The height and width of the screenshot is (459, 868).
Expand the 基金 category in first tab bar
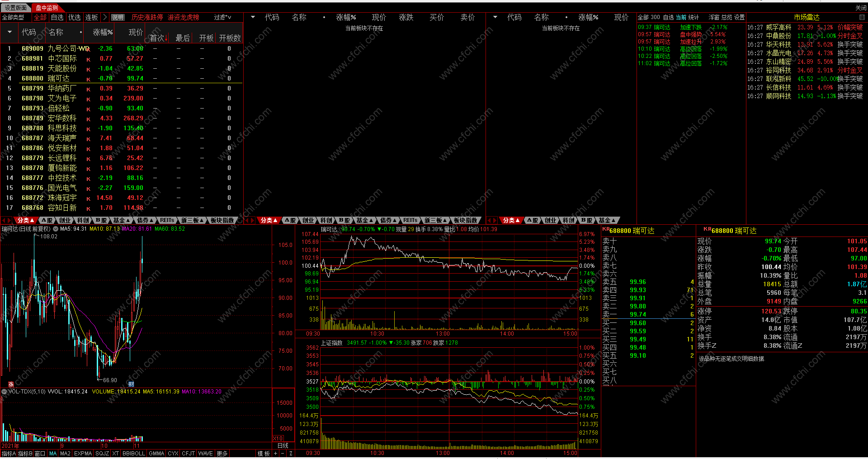click(x=121, y=220)
